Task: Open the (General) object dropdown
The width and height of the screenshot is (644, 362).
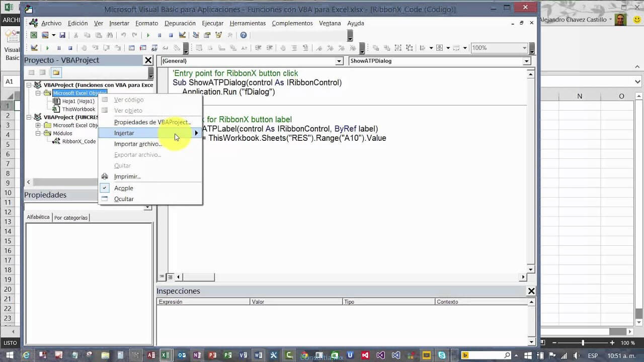Action: (x=339, y=61)
